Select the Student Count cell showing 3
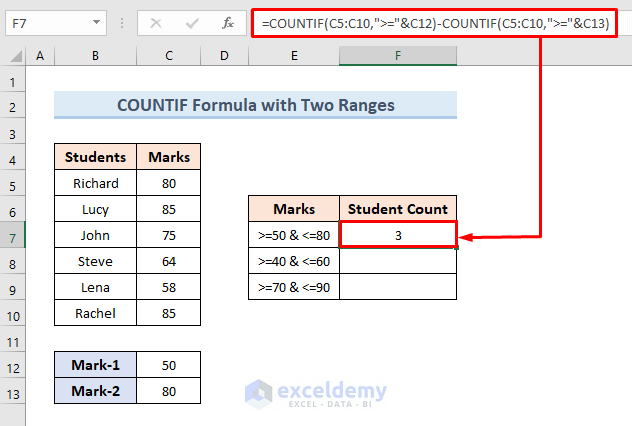632x426 pixels. click(x=398, y=235)
